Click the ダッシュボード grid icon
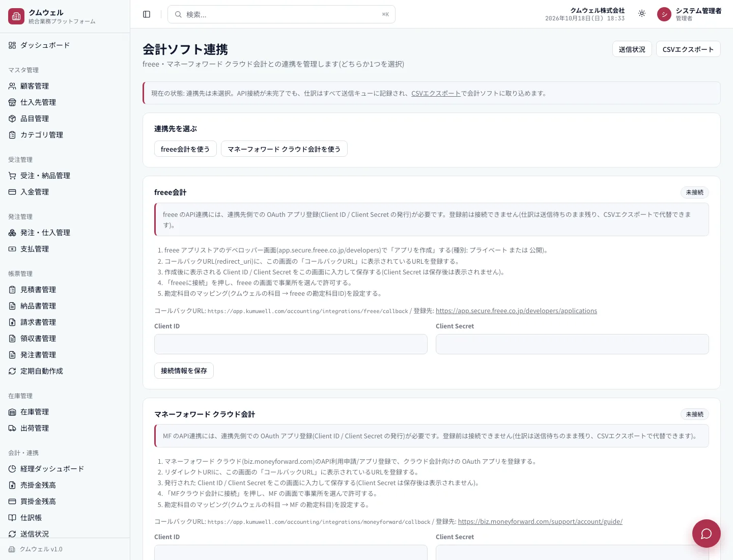 (x=12, y=45)
